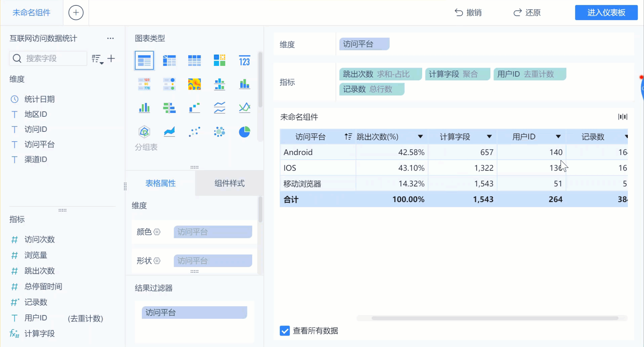Select the grouped table chart type
The height and width of the screenshot is (347, 644).
(x=144, y=61)
